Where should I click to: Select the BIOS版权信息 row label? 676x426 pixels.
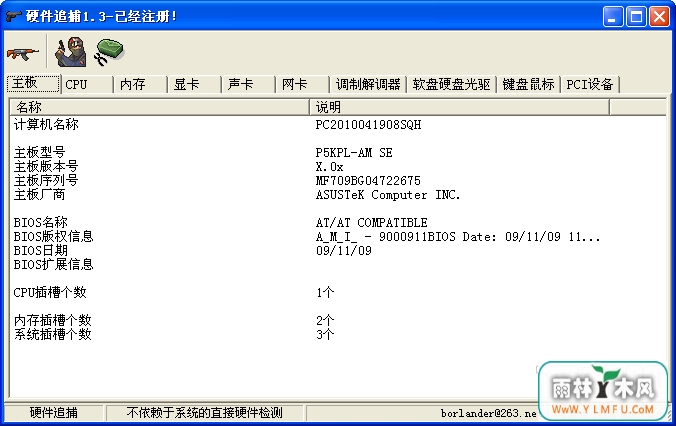(x=53, y=236)
